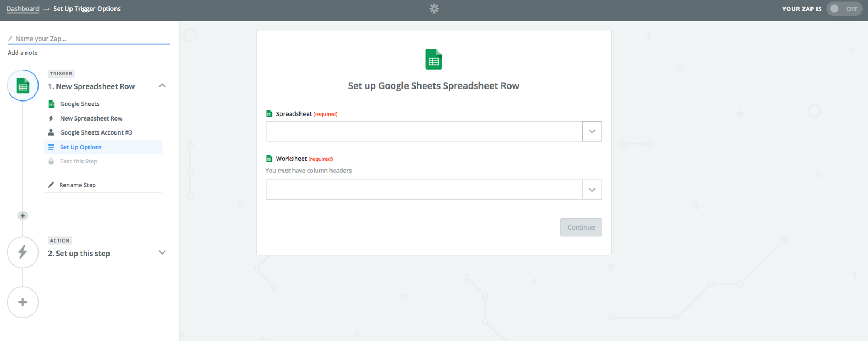
Task: Click the pencil icon next to Rename Step
Action: tap(51, 185)
